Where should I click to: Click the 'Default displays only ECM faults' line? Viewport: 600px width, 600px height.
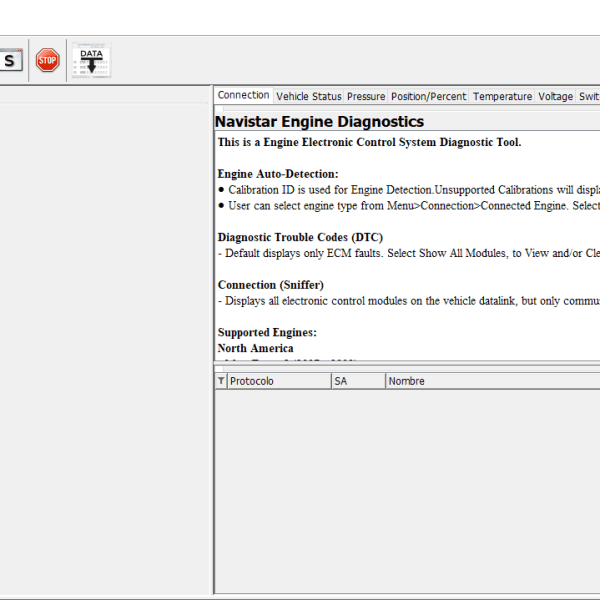point(409,253)
